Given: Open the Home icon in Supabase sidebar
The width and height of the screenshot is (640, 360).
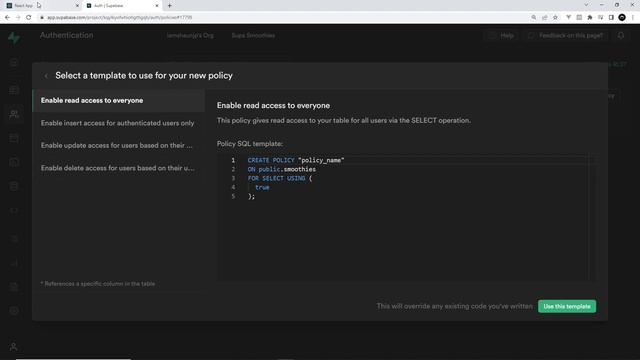Looking at the screenshot, I should (x=14, y=62).
